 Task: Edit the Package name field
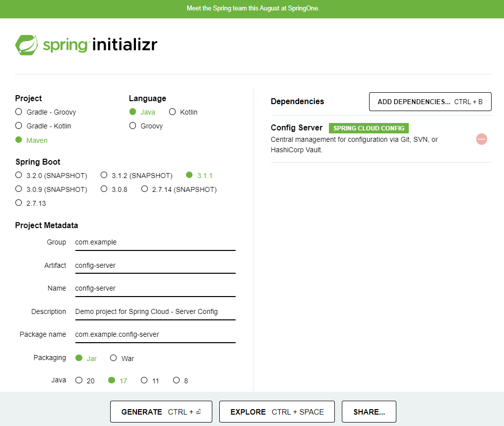[155, 335]
